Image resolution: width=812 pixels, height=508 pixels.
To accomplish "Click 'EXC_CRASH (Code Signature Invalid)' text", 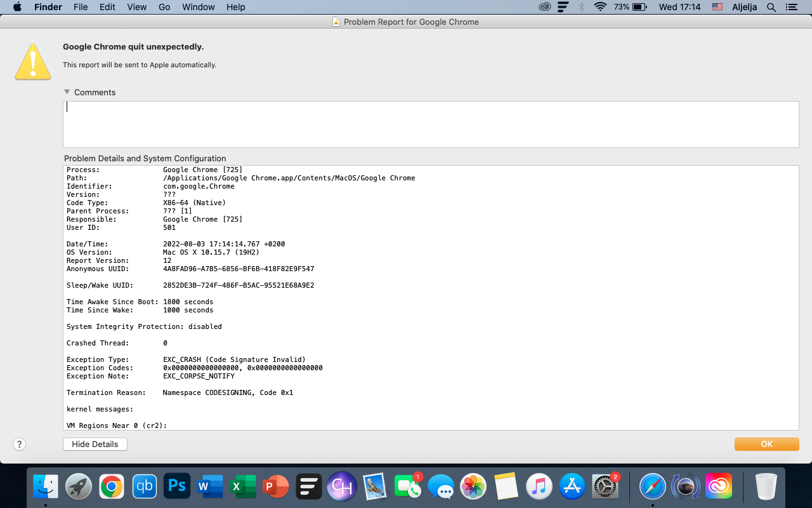I will [234, 359].
